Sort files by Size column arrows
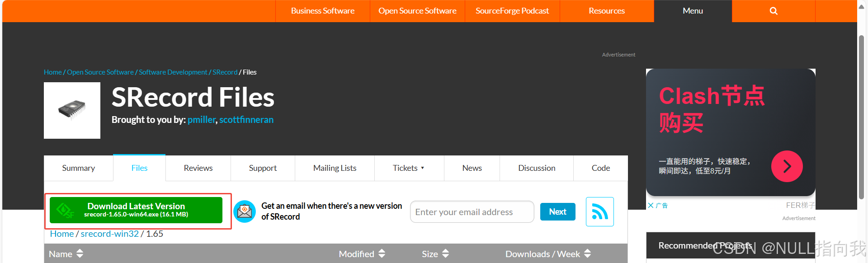Viewport: 868px width, 263px height. click(446, 254)
